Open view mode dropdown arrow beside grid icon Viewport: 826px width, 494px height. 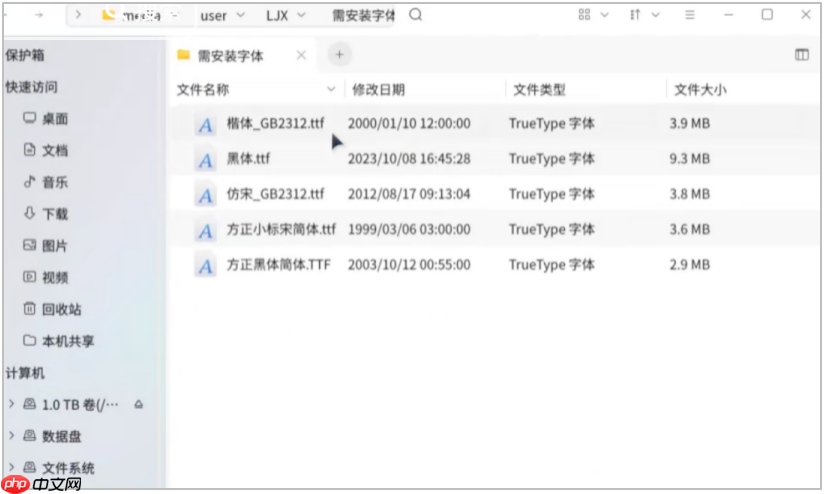point(605,15)
